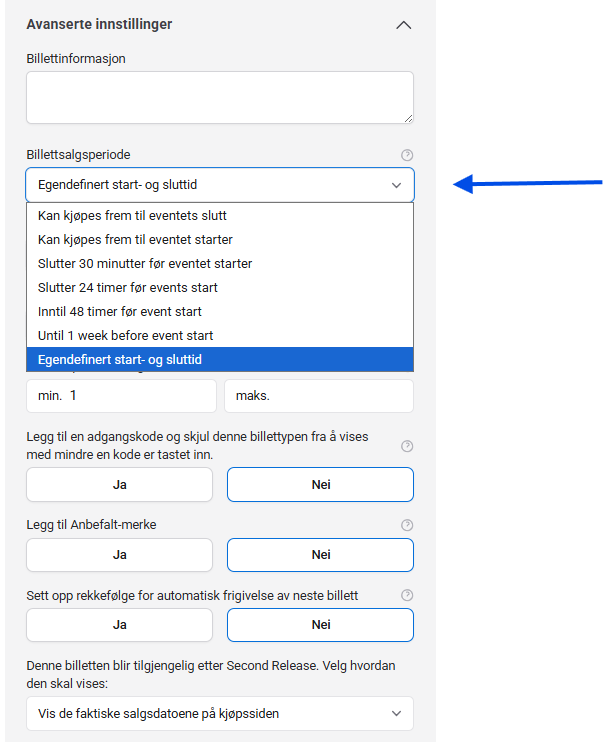
Task: Click the maks. quantity input field
Action: 318,396
